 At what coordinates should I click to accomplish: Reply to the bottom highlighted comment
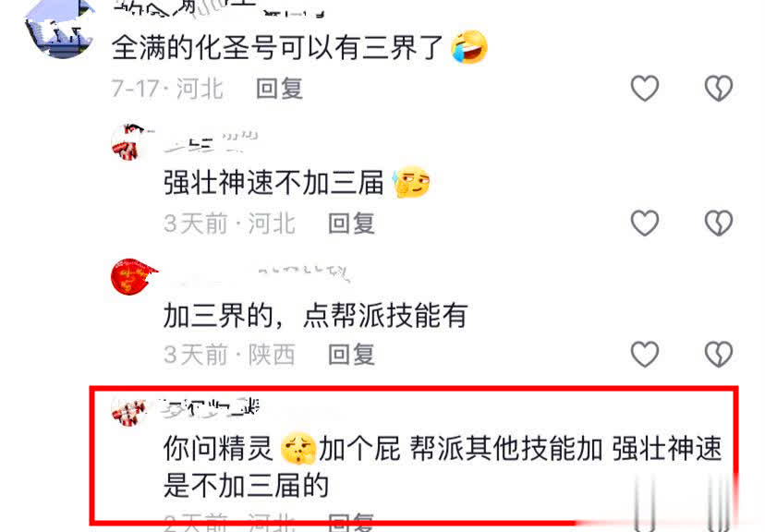click(351, 522)
